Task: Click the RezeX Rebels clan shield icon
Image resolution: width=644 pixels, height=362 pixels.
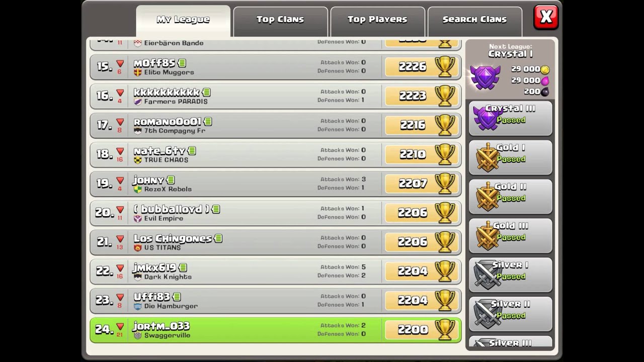Action: pos(138,190)
